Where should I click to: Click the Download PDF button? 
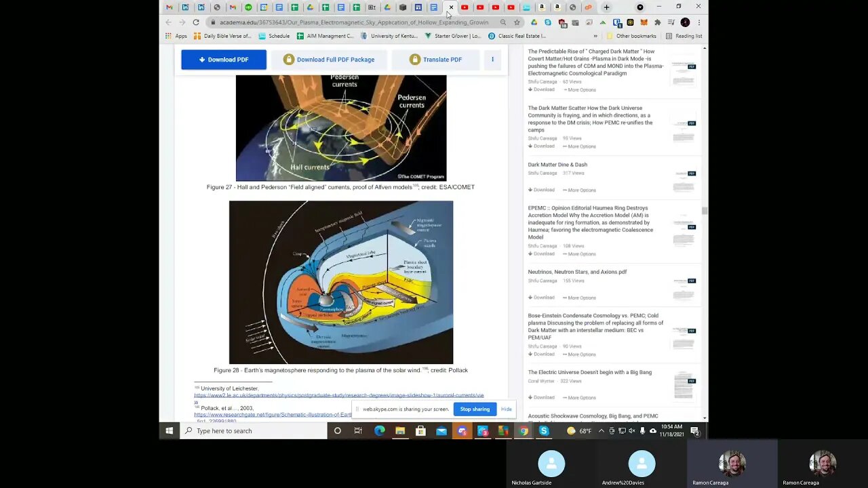pyautogui.click(x=224, y=60)
